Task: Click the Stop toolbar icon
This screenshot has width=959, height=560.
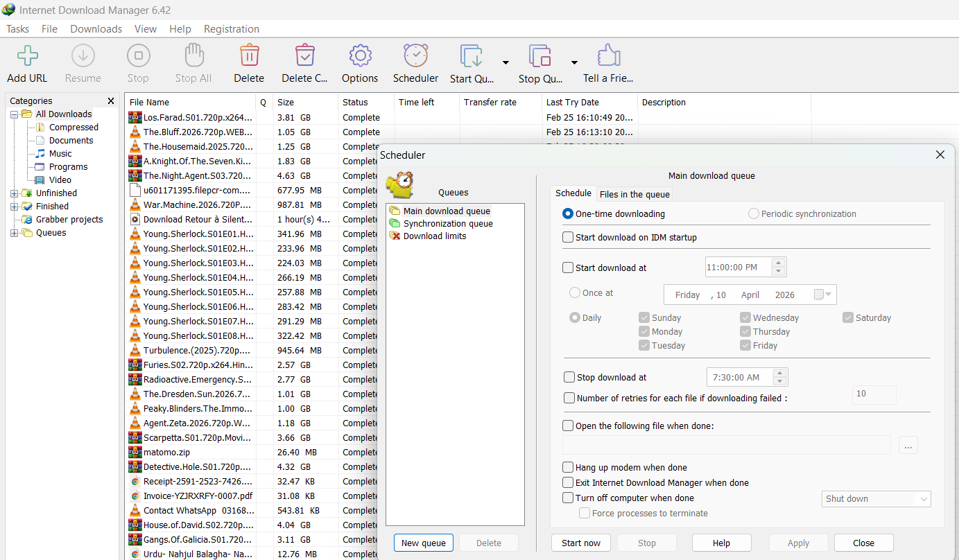Action: (x=138, y=55)
